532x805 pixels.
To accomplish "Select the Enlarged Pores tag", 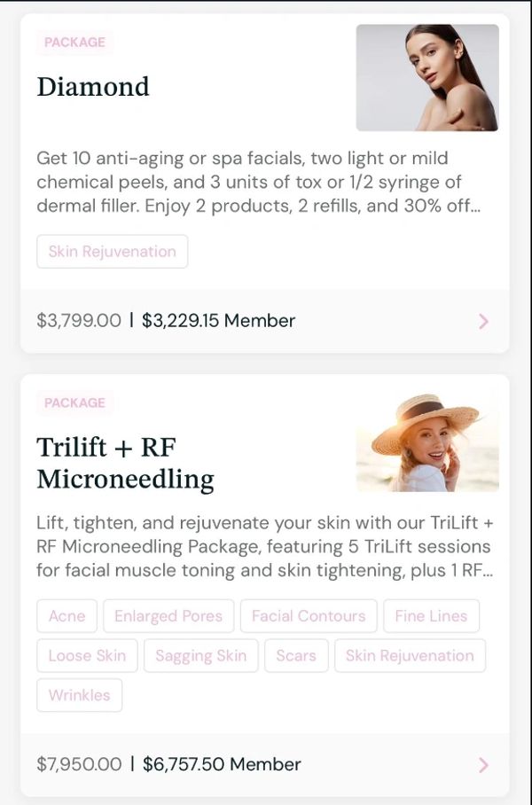I will coord(168,616).
